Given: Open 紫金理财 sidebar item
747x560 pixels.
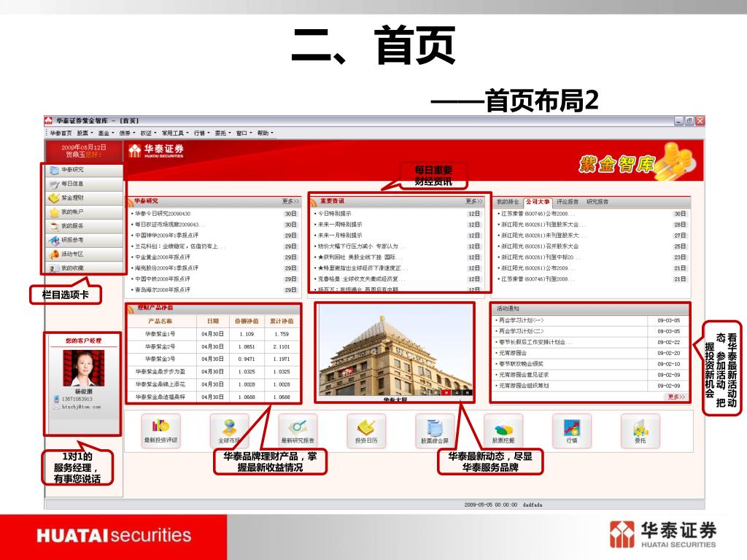Looking at the screenshot, I should click(85, 198).
